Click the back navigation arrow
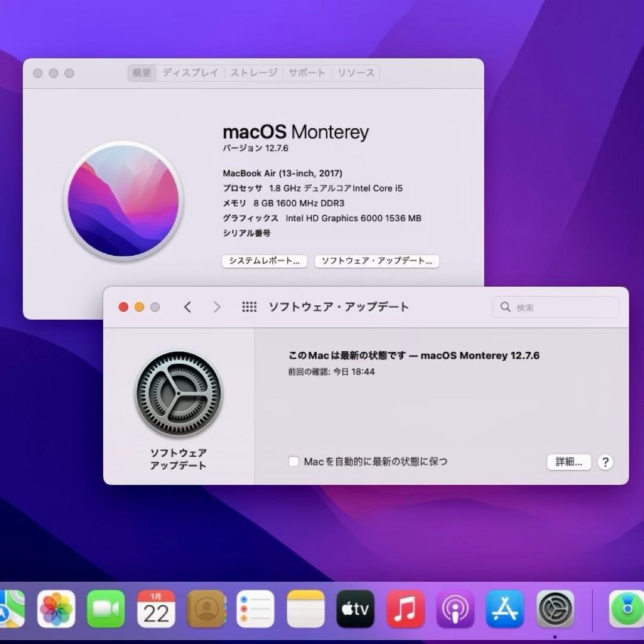The height and width of the screenshot is (644, 644). coord(187,306)
